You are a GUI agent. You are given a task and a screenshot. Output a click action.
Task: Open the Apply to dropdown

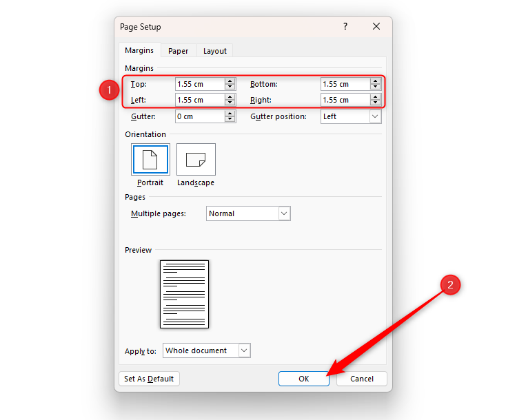[207, 350]
